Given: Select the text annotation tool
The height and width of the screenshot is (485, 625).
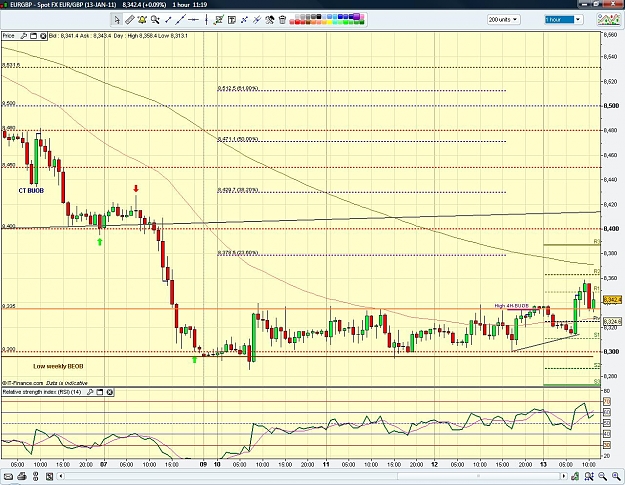Looking at the screenshot, I should click(x=232, y=20).
